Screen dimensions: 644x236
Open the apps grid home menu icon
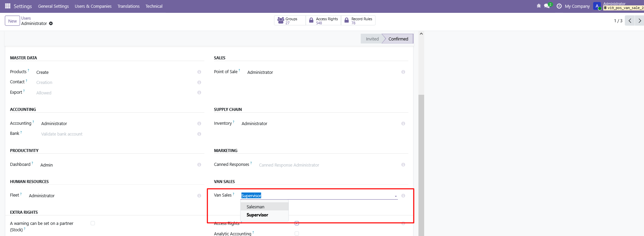click(x=8, y=6)
